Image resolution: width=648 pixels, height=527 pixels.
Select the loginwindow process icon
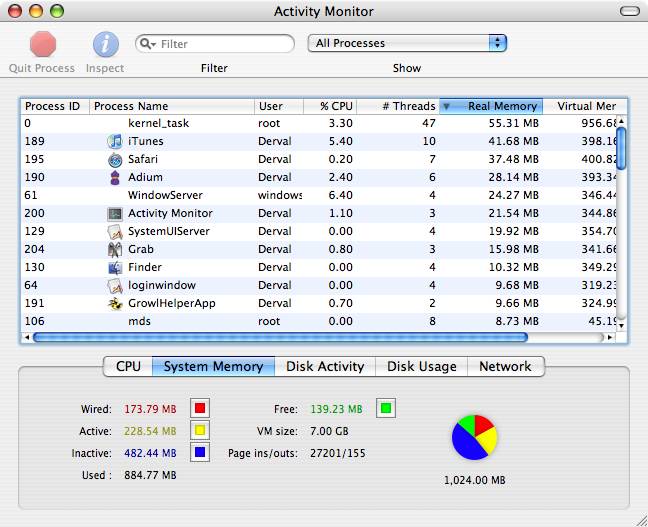pyautogui.click(x=115, y=286)
